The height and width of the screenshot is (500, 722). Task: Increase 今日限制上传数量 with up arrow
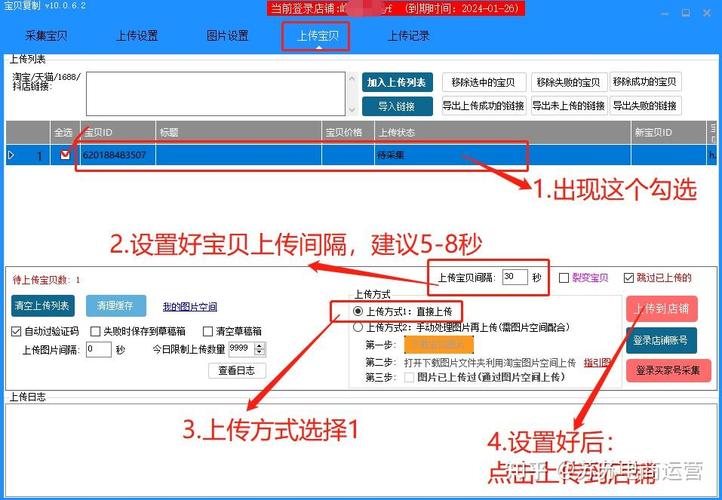260,346
